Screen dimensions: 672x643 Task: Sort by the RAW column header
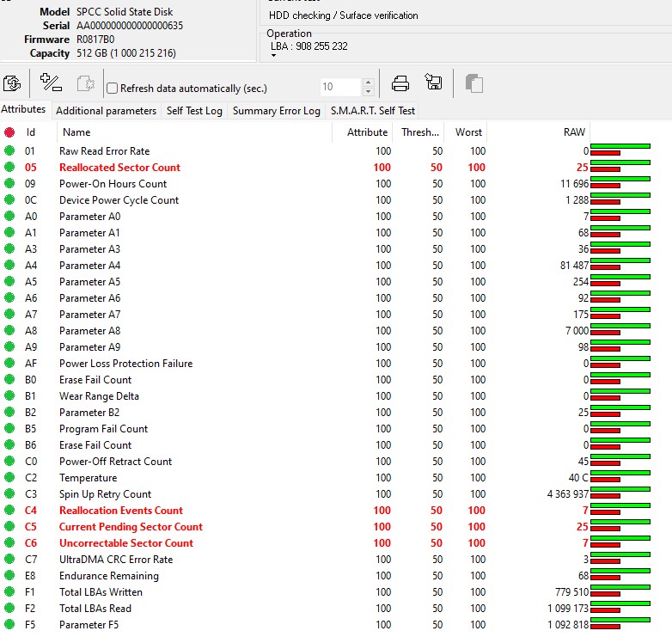pyautogui.click(x=573, y=132)
